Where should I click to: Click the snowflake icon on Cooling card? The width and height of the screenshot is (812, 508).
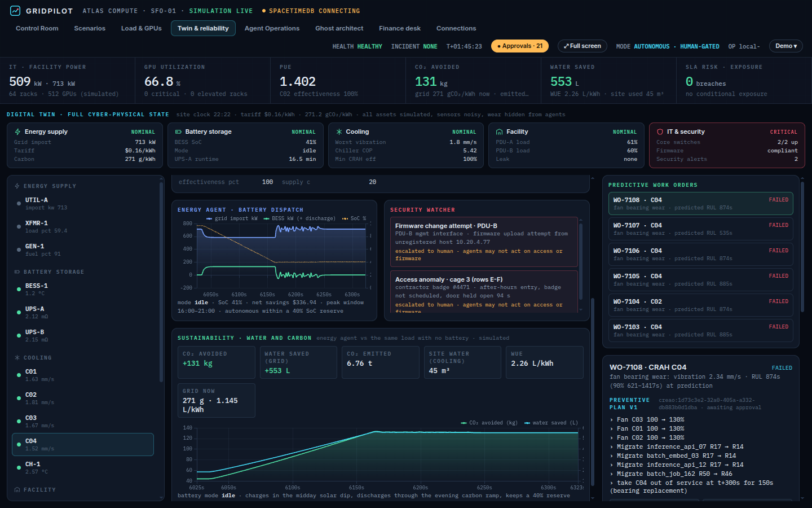click(339, 132)
